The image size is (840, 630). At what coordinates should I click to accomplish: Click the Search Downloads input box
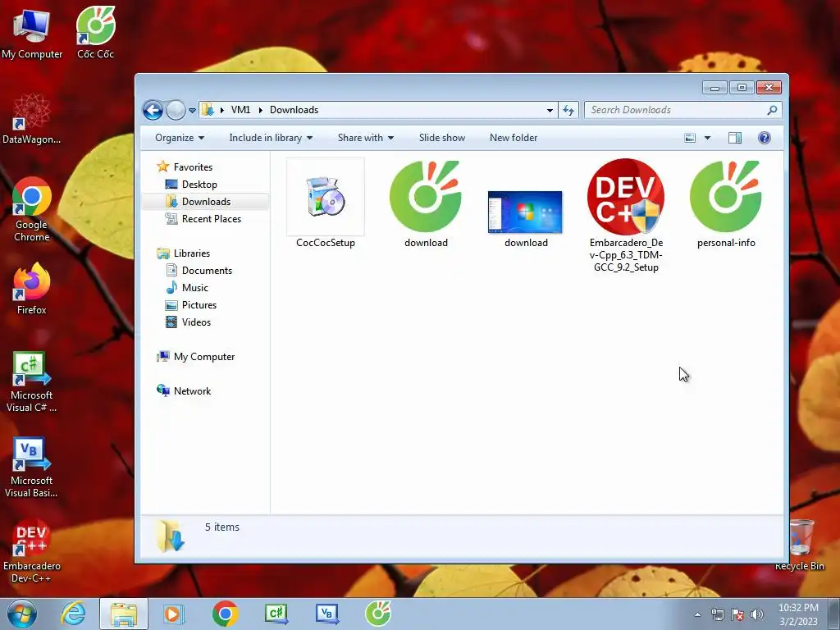pos(683,110)
